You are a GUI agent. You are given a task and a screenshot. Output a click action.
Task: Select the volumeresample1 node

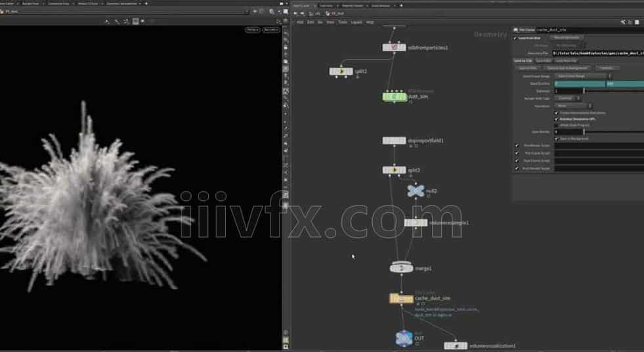click(416, 223)
